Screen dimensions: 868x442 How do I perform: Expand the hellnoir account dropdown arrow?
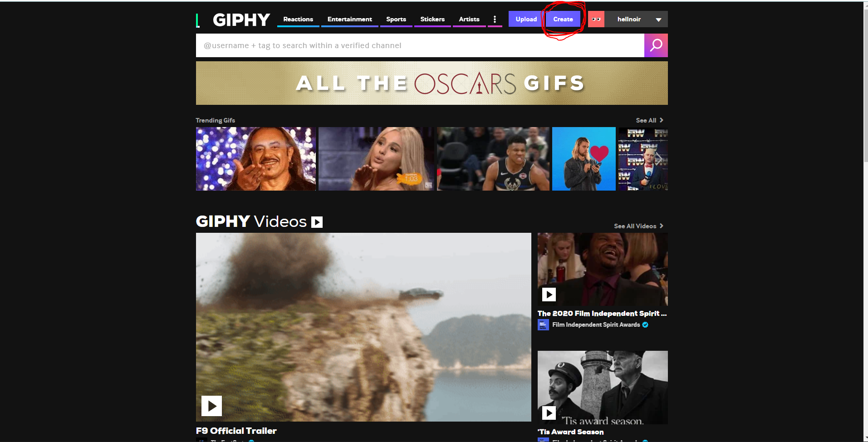(x=658, y=20)
